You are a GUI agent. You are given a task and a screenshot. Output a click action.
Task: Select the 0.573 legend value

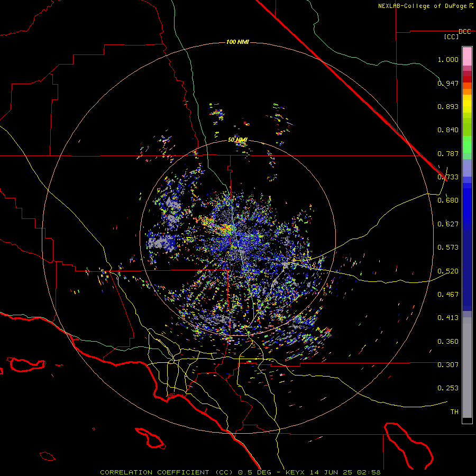(x=448, y=248)
